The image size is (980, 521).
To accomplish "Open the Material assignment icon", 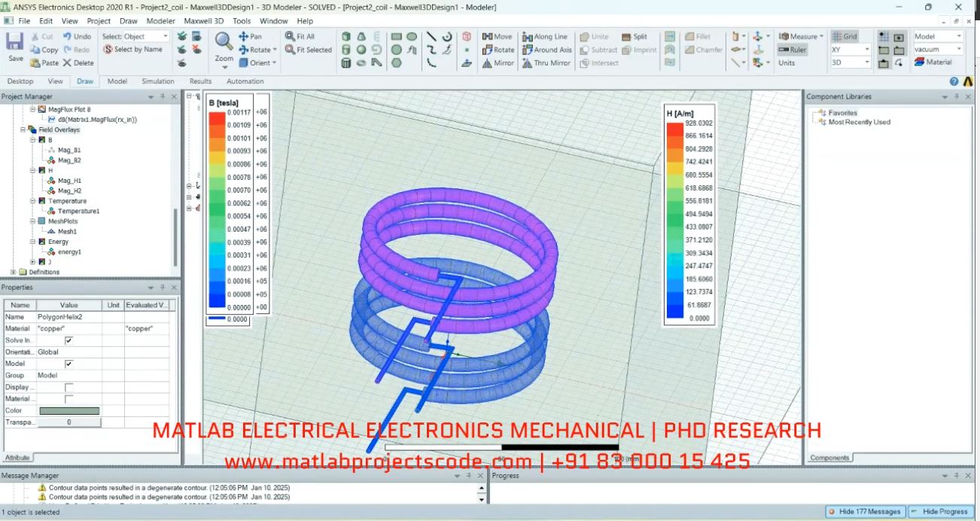I will pos(919,62).
